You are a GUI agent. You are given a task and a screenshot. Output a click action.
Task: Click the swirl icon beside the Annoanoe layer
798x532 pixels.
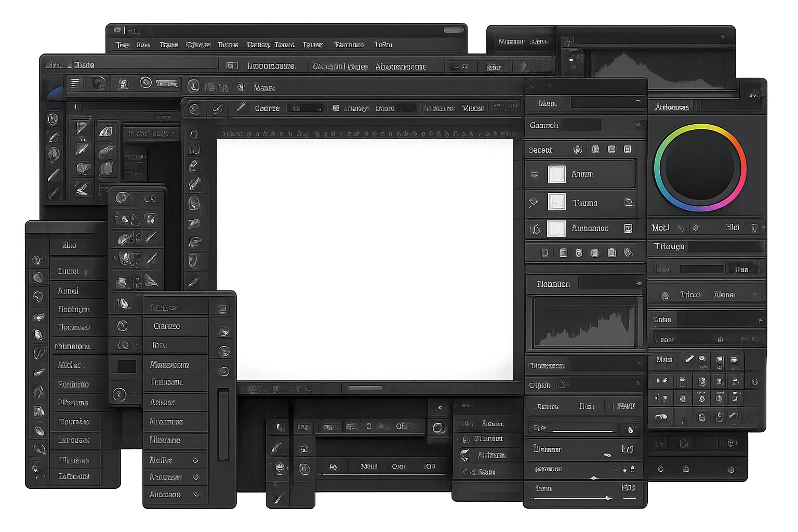coord(535,229)
